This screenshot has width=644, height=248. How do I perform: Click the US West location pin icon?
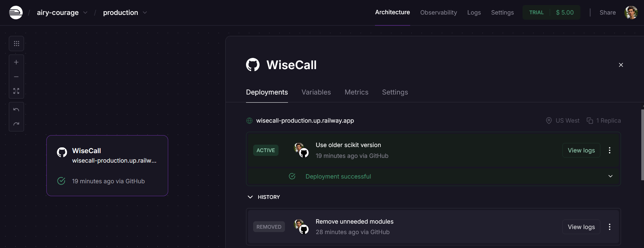pyautogui.click(x=549, y=121)
